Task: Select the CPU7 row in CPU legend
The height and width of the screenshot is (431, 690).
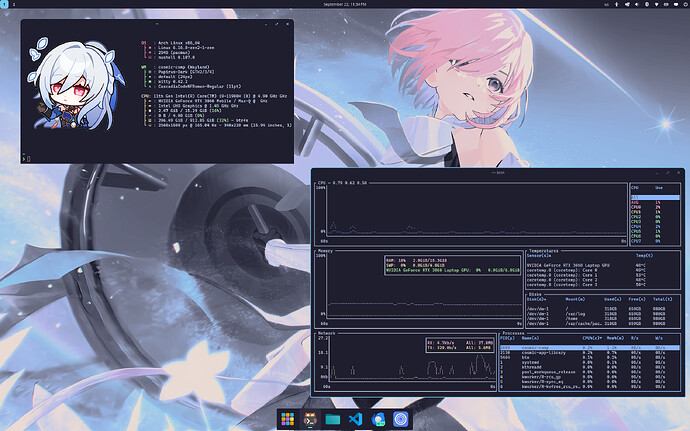Action: click(655, 241)
